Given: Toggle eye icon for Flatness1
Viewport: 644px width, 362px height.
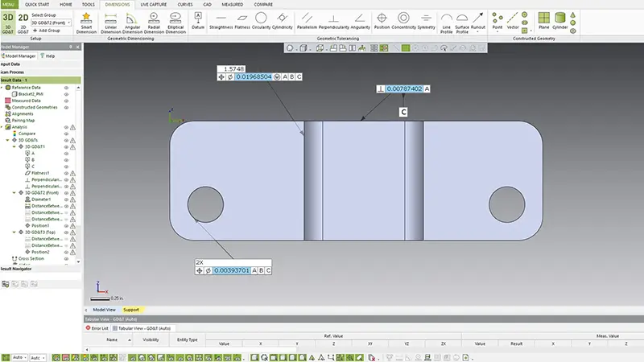Looking at the screenshot, I should click(x=67, y=173).
